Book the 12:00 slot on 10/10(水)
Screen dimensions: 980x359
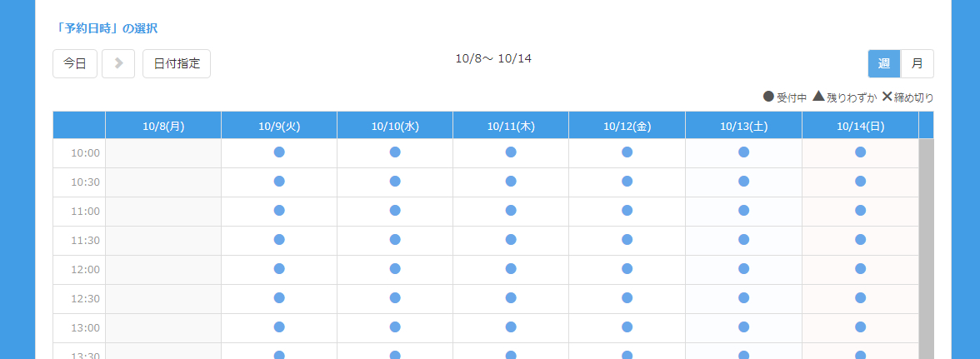click(395, 269)
